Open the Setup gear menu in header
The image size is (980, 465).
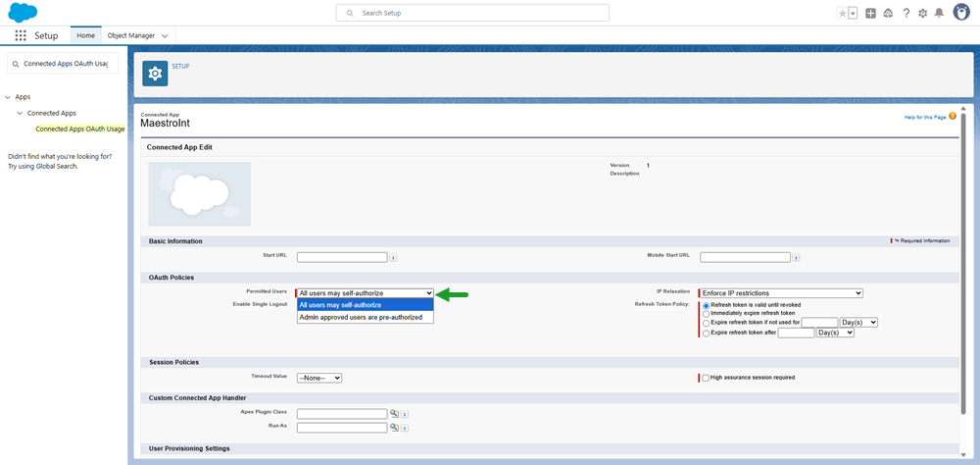tap(922, 13)
